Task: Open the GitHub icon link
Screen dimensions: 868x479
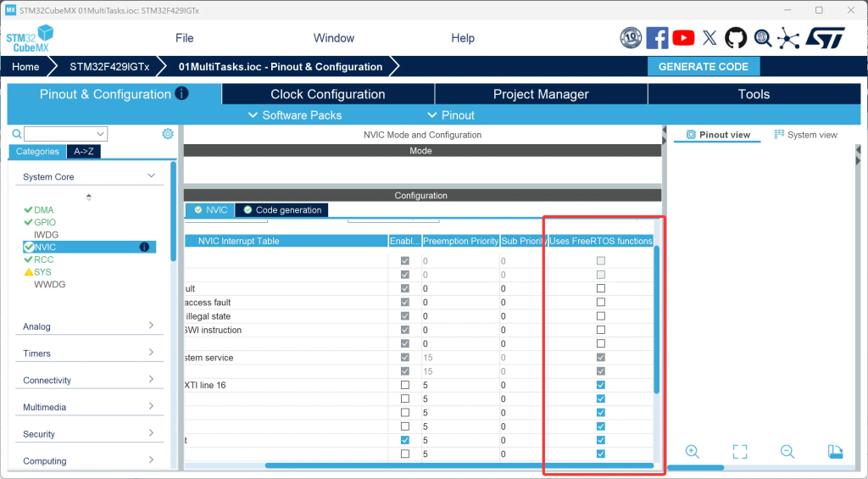Action: (736, 37)
